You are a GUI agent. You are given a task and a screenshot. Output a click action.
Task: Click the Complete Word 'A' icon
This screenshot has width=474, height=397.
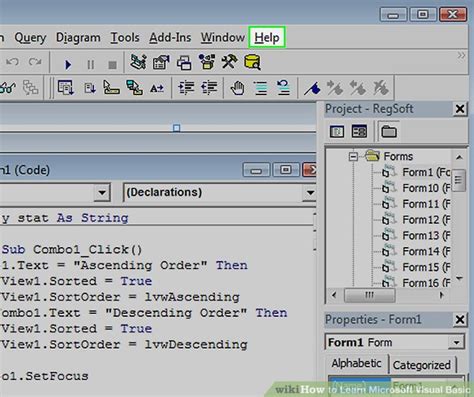[x=157, y=88]
